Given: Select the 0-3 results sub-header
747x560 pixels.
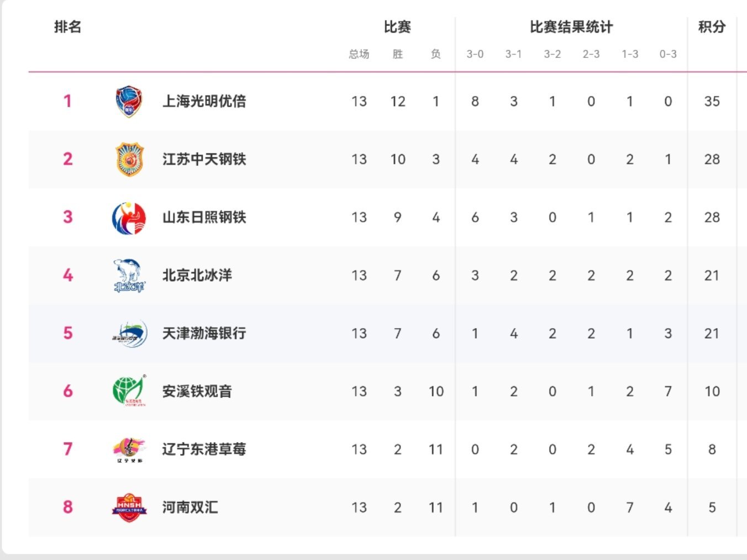Looking at the screenshot, I should [668, 54].
